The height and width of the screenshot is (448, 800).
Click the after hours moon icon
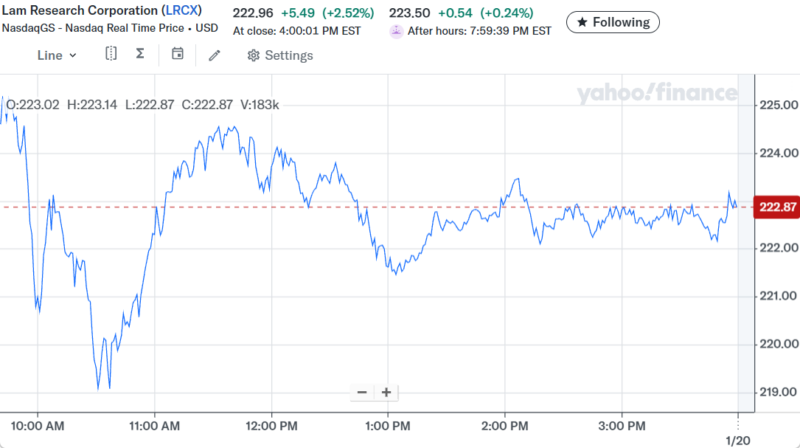(397, 31)
